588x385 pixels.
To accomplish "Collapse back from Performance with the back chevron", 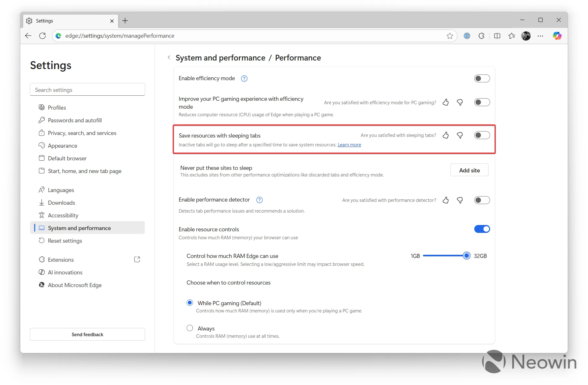I will click(x=169, y=58).
